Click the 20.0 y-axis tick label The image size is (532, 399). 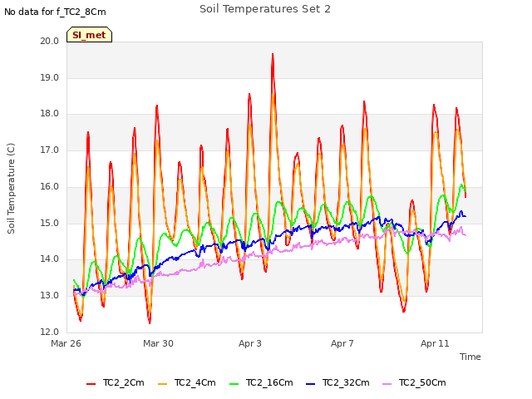click(x=50, y=41)
